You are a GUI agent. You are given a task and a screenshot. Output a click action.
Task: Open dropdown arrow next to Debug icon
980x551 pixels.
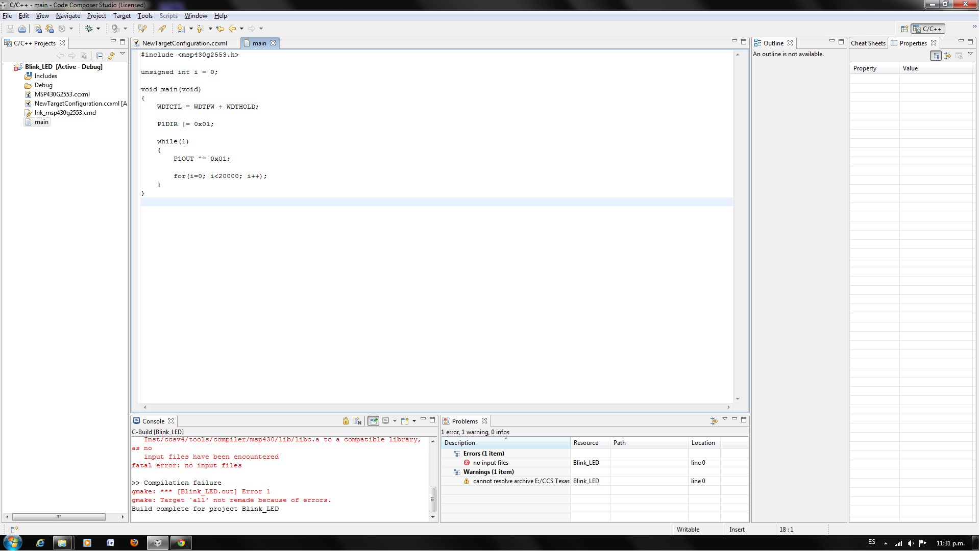point(98,29)
